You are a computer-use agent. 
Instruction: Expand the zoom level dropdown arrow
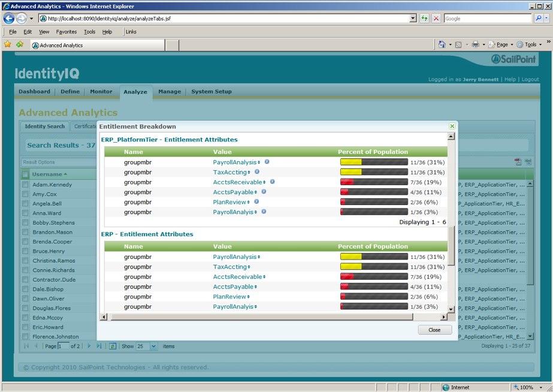click(x=540, y=387)
